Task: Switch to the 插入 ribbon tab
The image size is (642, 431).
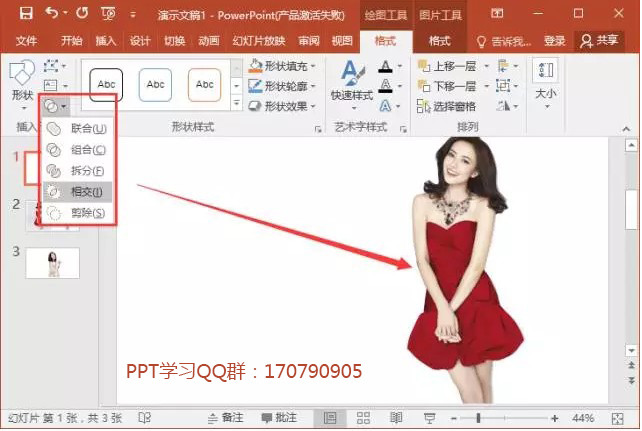Action: [106, 41]
